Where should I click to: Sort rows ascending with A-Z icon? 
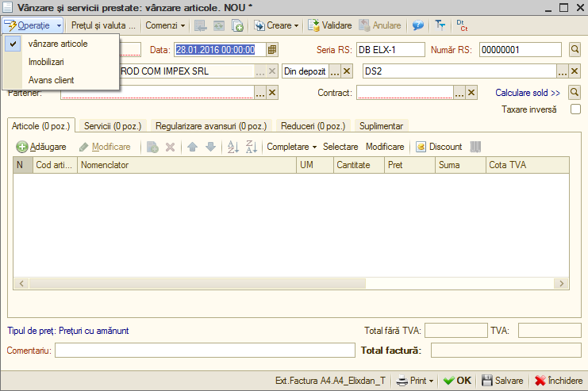(233, 147)
